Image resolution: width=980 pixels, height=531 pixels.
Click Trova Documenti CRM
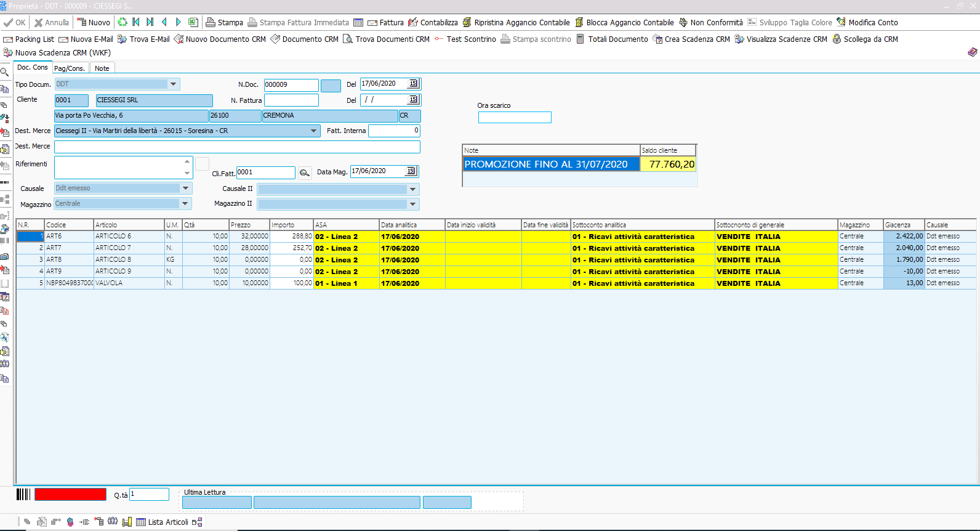pos(386,39)
